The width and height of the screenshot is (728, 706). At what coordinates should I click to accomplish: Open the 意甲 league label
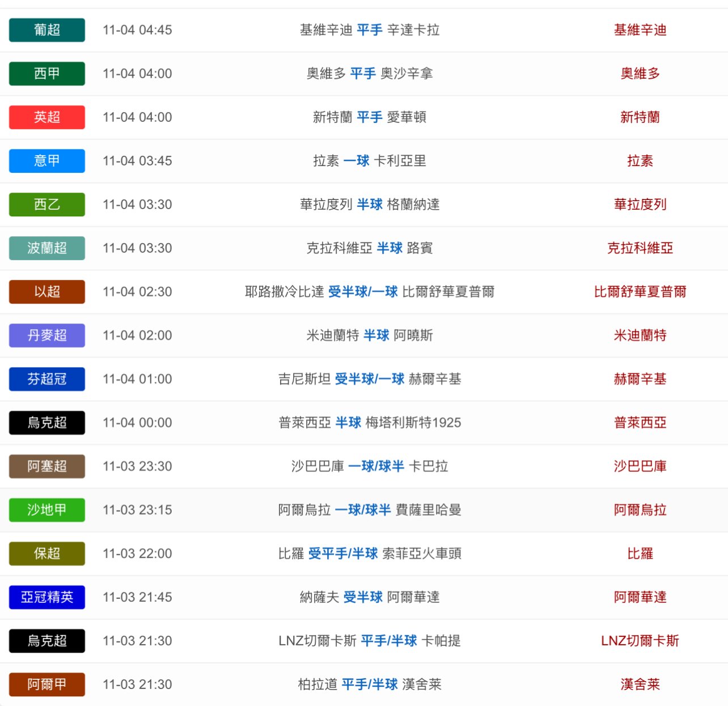pos(47,161)
